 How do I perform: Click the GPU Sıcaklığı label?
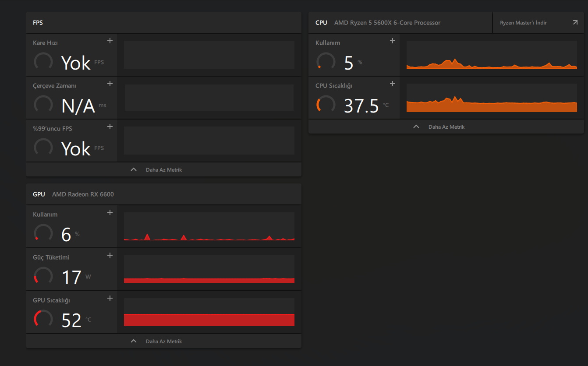coord(51,300)
